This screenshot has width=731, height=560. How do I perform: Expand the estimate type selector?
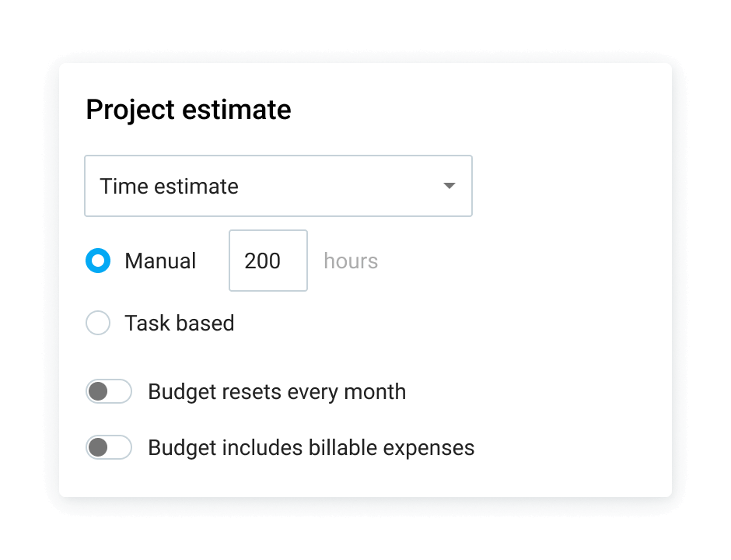pyautogui.click(x=278, y=186)
